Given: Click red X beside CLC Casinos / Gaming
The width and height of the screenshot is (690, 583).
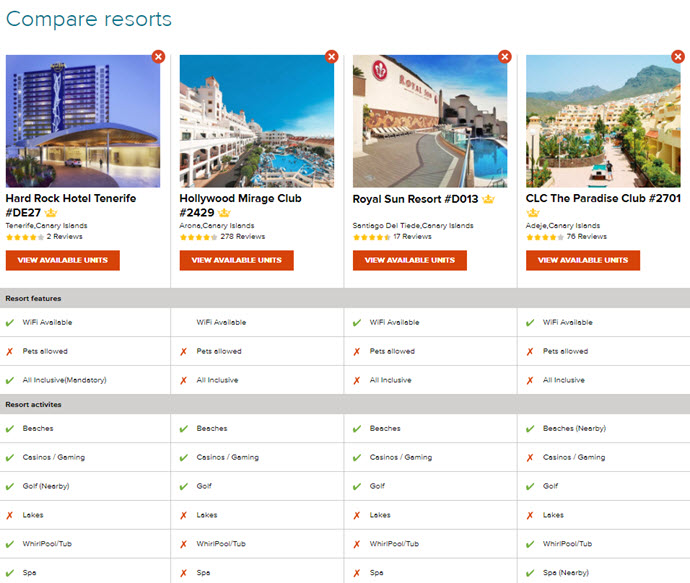Looking at the screenshot, I should coord(530,458).
